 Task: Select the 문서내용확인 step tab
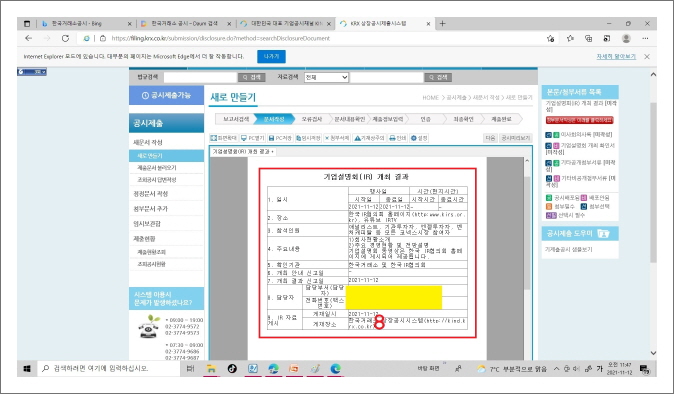pyautogui.click(x=349, y=119)
